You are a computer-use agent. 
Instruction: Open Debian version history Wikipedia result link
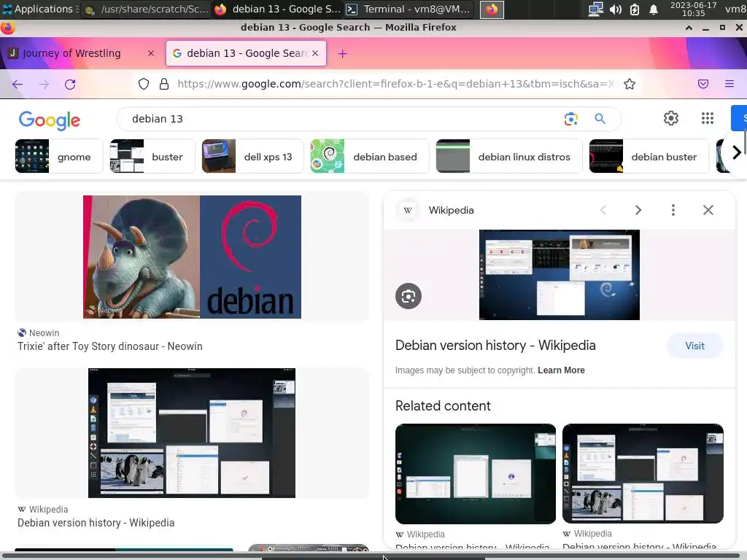tap(96, 522)
